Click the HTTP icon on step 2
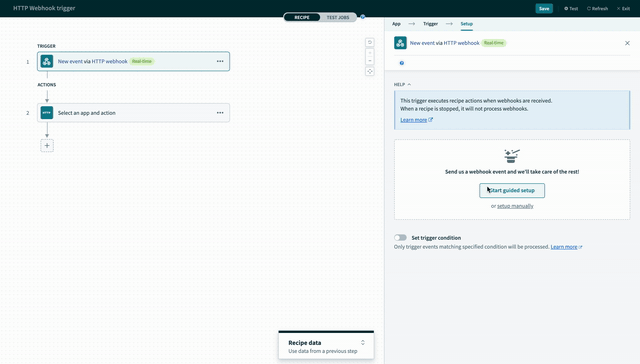 tap(47, 113)
